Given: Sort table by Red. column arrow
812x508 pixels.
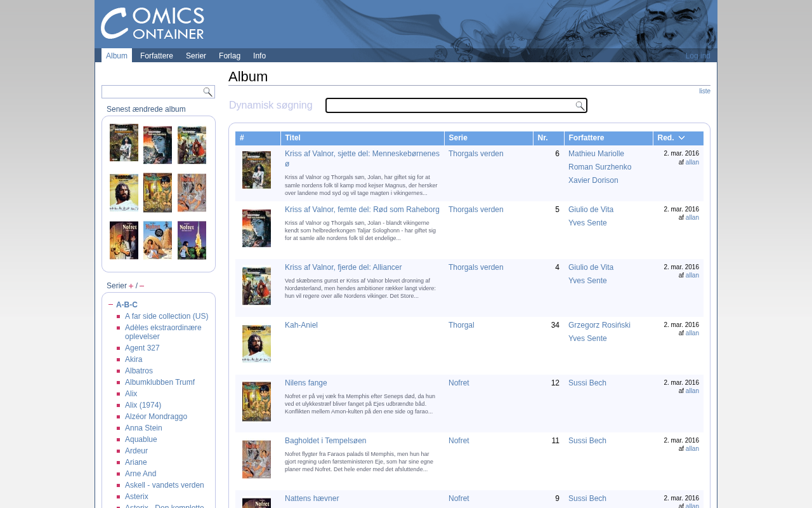Looking at the screenshot, I should point(681,138).
